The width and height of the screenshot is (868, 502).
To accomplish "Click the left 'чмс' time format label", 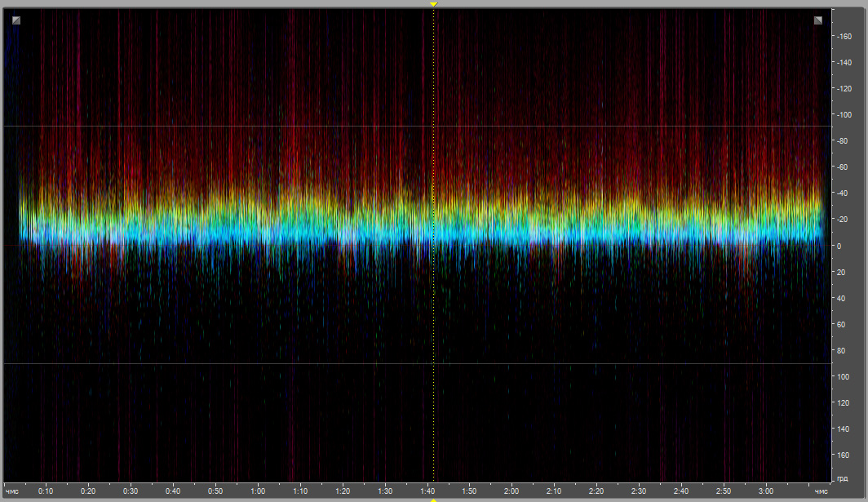I will pos(12,491).
